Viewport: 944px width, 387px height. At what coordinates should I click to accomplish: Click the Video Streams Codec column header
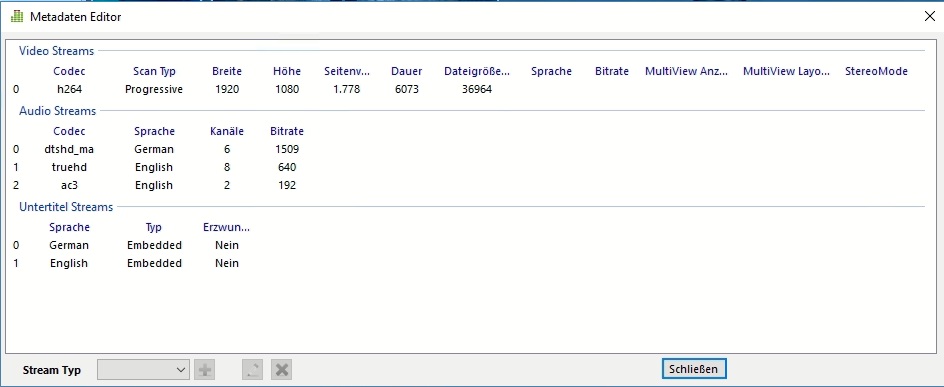pos(69,71)
